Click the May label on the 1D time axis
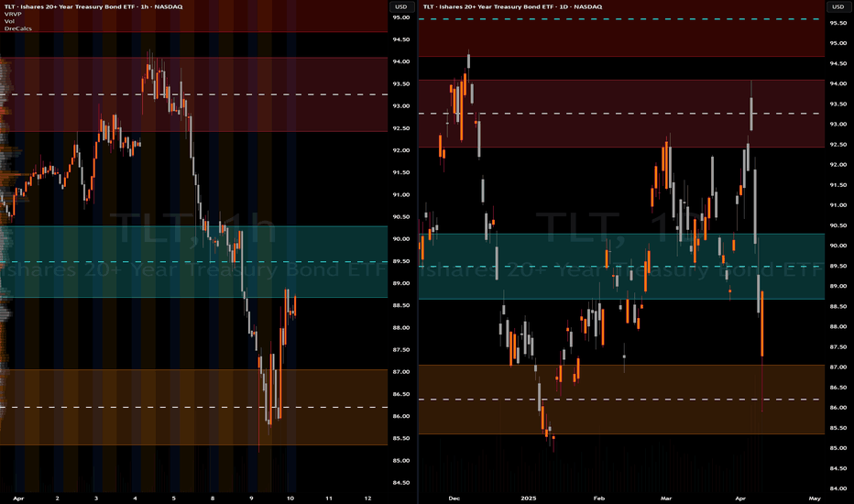 [815, 498]
